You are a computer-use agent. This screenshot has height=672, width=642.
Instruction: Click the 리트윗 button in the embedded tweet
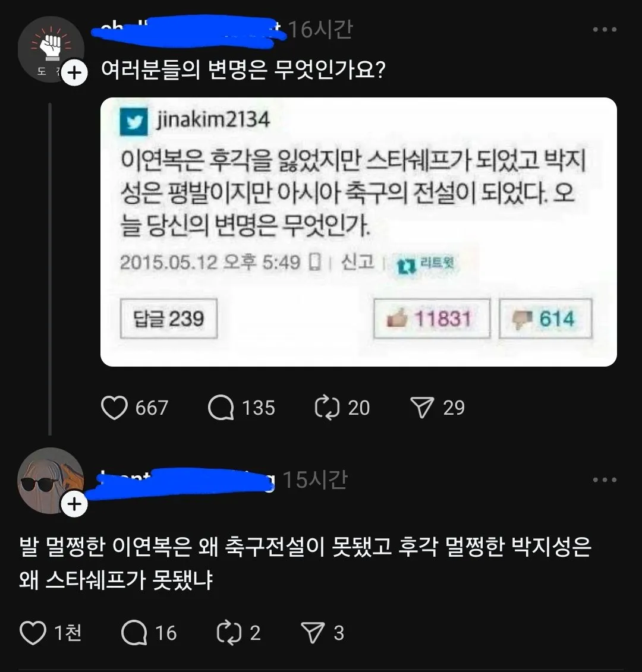pos(426,263)
